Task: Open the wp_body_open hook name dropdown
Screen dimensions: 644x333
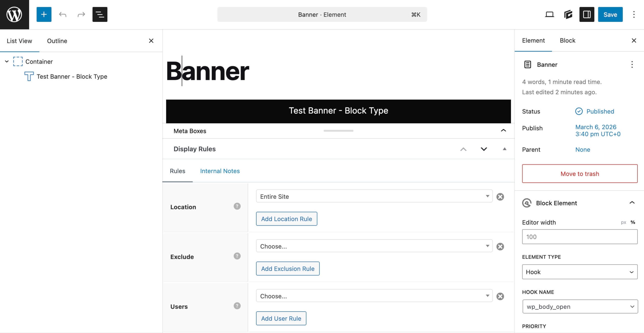Action: pyautogui.click(x=580, y=306)
